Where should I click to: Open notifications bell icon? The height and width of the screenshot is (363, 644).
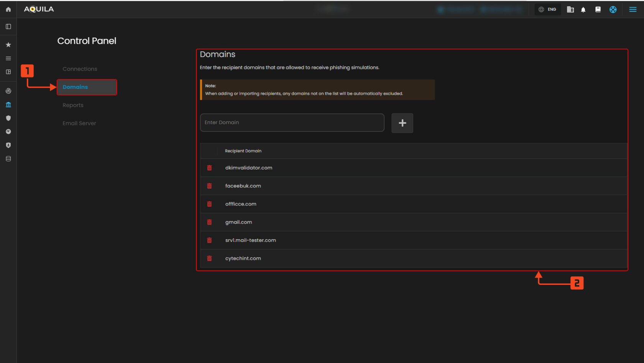(583, 10)
